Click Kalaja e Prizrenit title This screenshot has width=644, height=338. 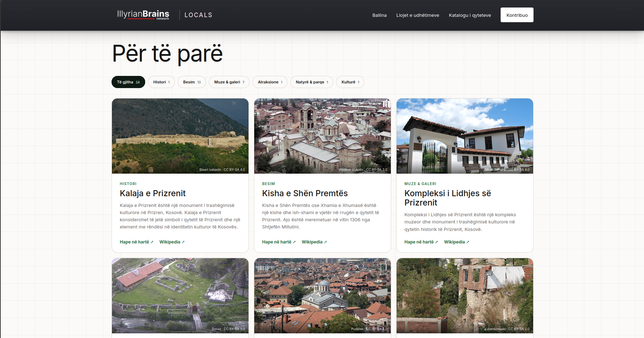[x=153, y=193]
